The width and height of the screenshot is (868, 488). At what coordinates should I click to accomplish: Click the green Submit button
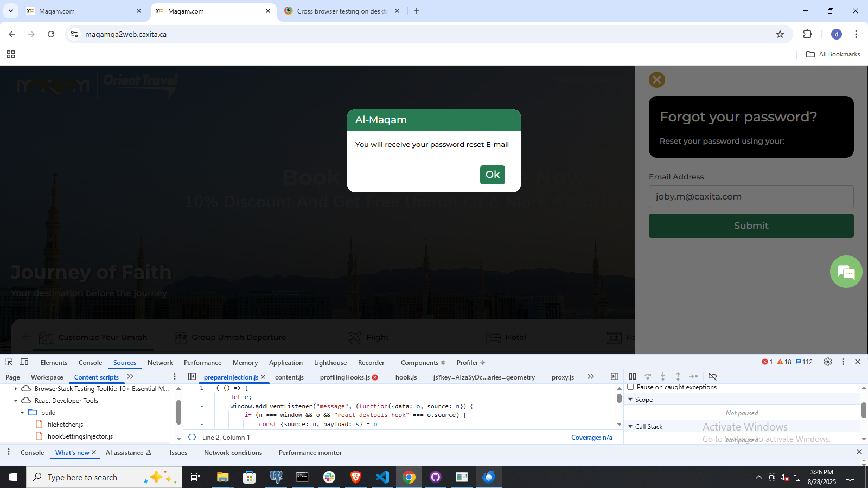point(751,226)
